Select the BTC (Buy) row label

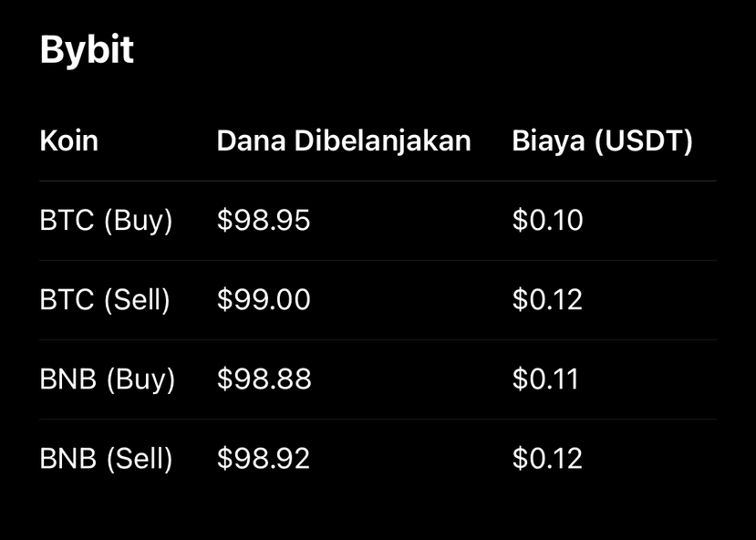tap(106, 221)
